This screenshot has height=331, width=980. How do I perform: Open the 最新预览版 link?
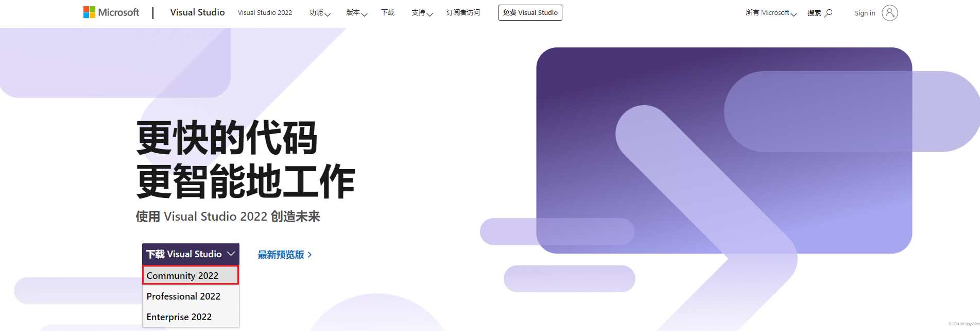(x=285, y=255)
